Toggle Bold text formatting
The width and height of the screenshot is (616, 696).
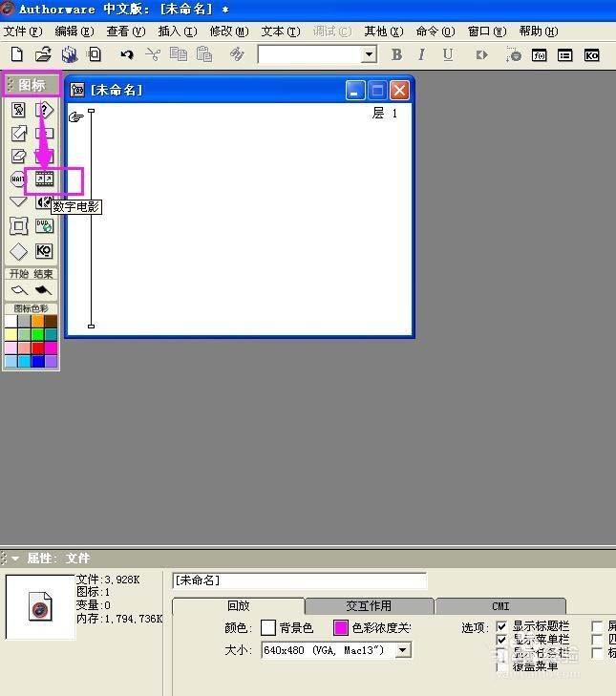click(x=396, y=55)
